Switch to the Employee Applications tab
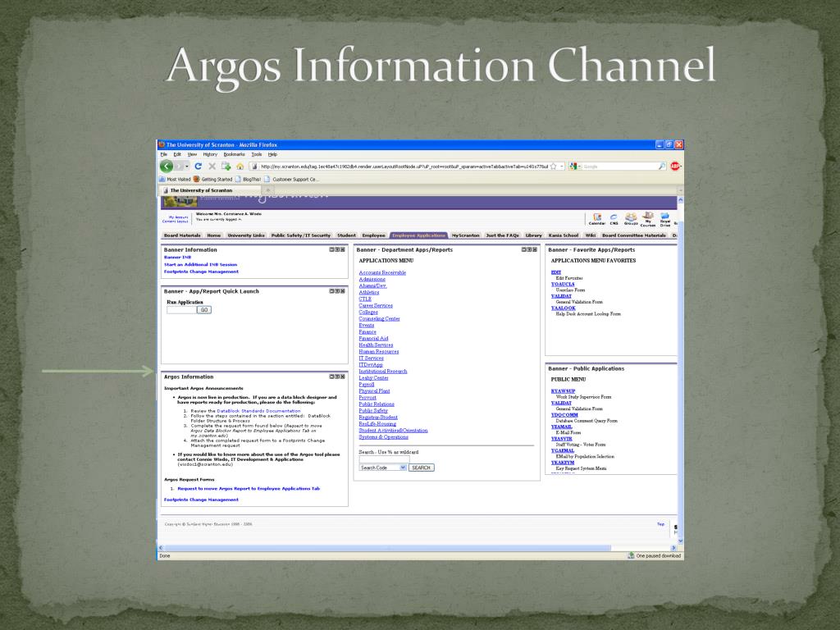This screenshot has width=840, height=630. (x=418, y=235)
